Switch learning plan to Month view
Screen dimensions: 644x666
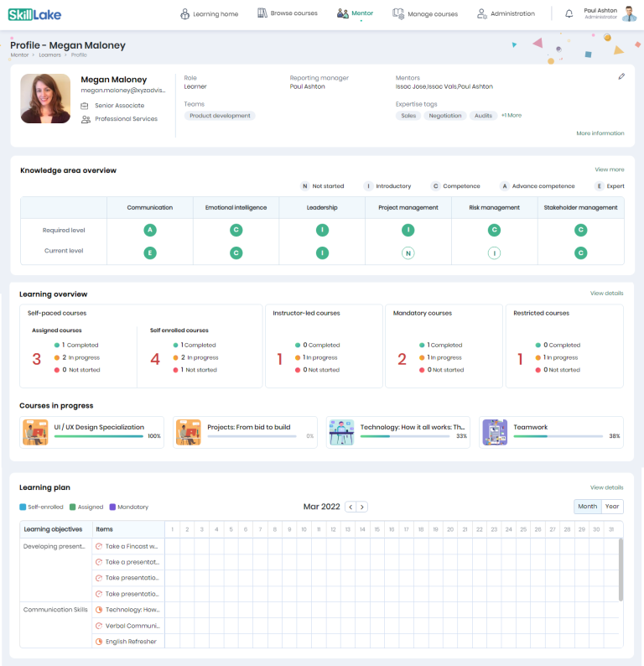tap(588, 507)
